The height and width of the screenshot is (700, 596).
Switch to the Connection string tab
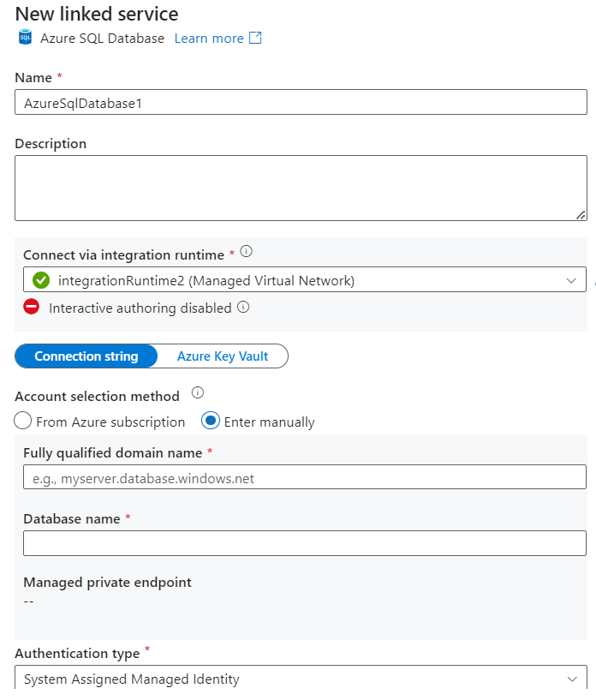pyautogui.click(x=86, y=356)
